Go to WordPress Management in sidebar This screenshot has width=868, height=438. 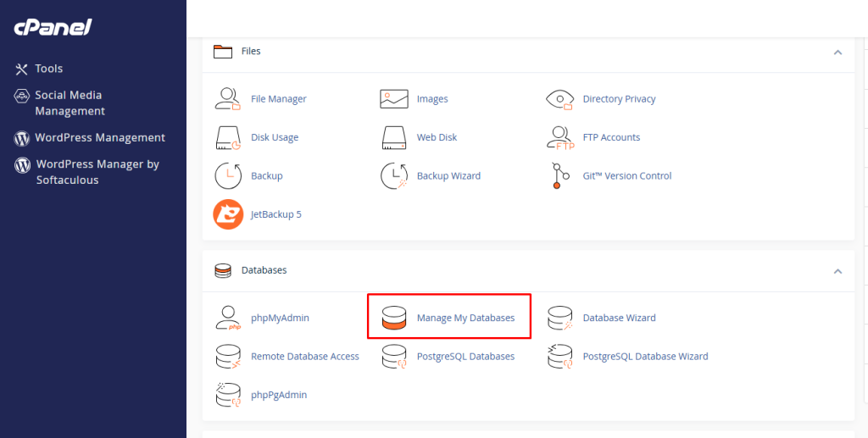pyautogui.click(x=99, y=137)
